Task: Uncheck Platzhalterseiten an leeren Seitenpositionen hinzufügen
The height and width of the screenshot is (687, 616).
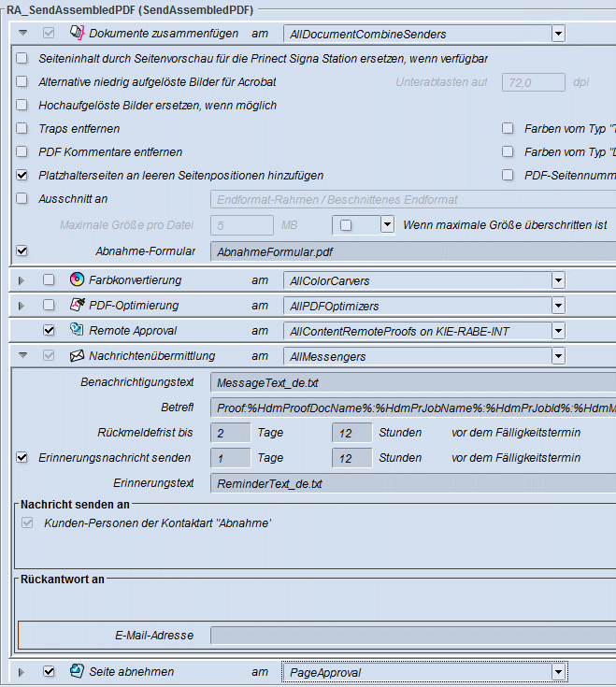Action: [22, 175]
